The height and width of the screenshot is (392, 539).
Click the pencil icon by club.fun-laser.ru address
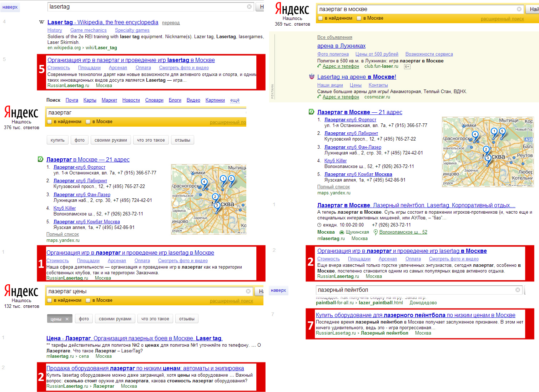[x=319, y=66]
